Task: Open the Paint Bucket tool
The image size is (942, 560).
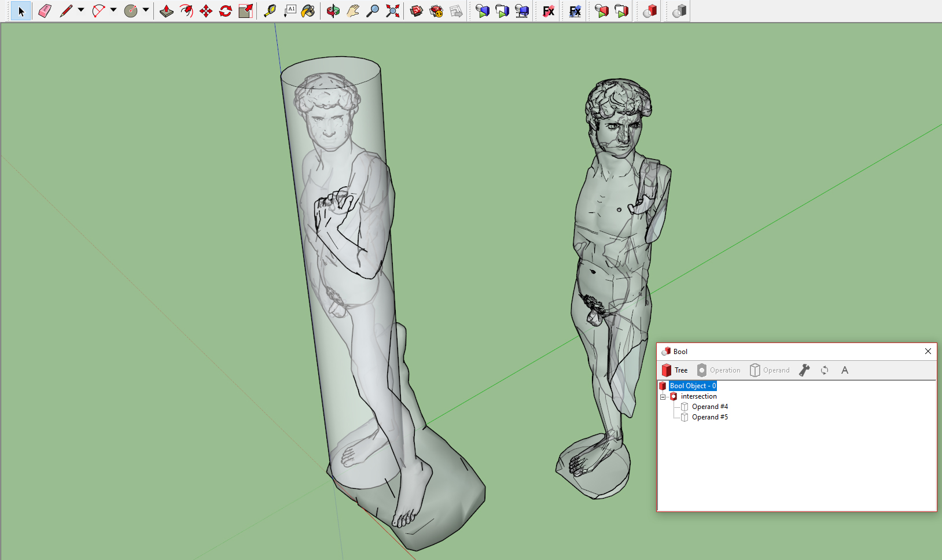Action: [308, 11]
